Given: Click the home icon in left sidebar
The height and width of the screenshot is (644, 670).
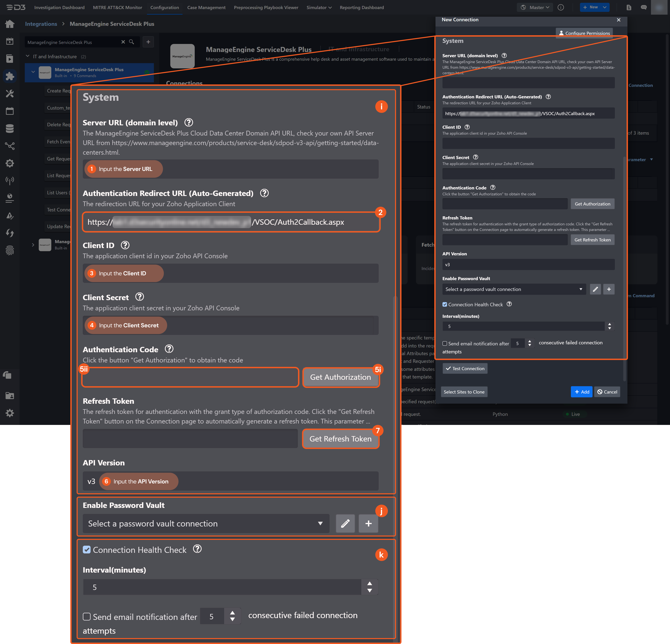Looking at the screenshot, I should point(10,24).
